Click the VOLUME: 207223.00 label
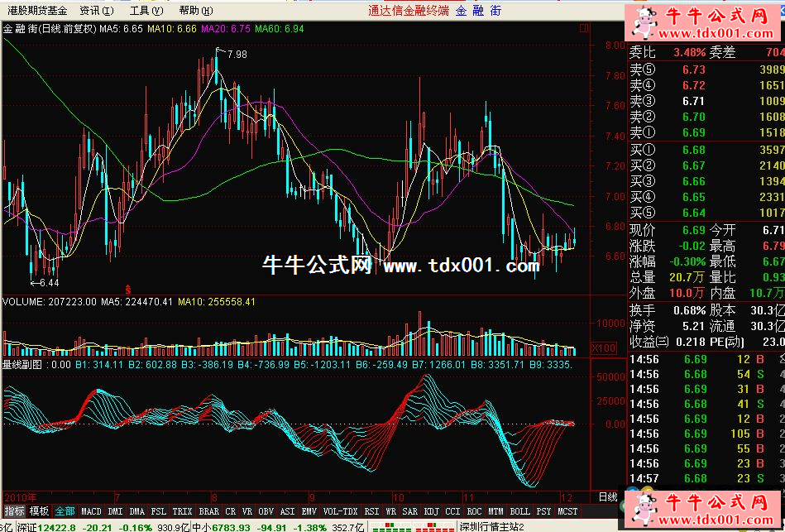Image resolution: width=785 pixels, height=532 pixels. coord(50,302)
